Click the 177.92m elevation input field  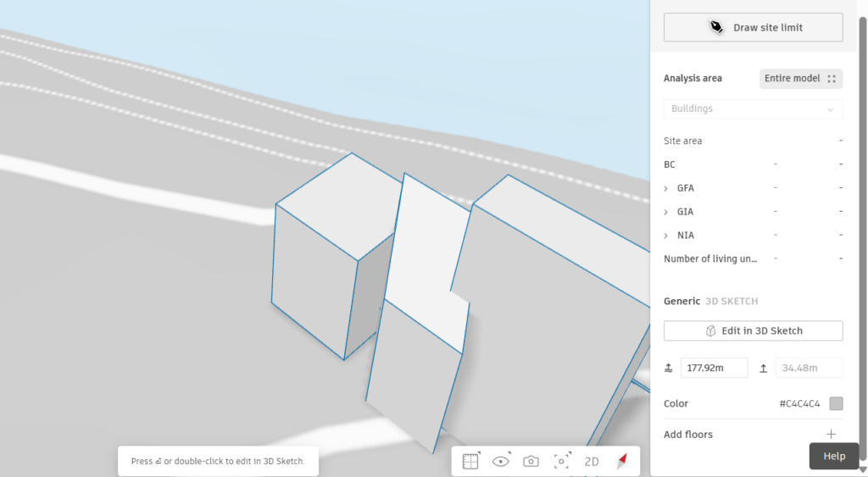click(x=714, y=368)
